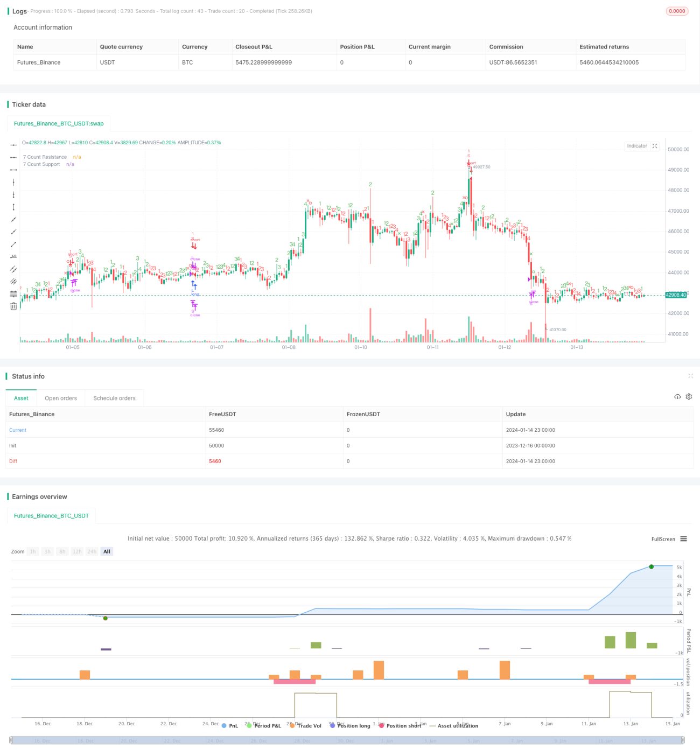Open the earnings chart hamburger menu
700x756 pixels.
pos(683,539)
